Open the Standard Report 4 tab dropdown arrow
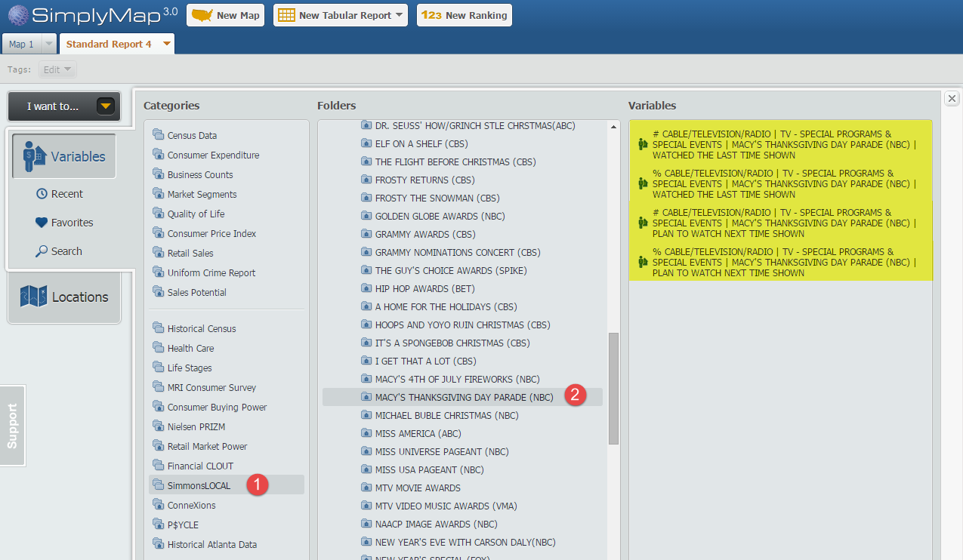Image resolution: width=963 pixels, height=560 pixels. click(x=167, y=44)
